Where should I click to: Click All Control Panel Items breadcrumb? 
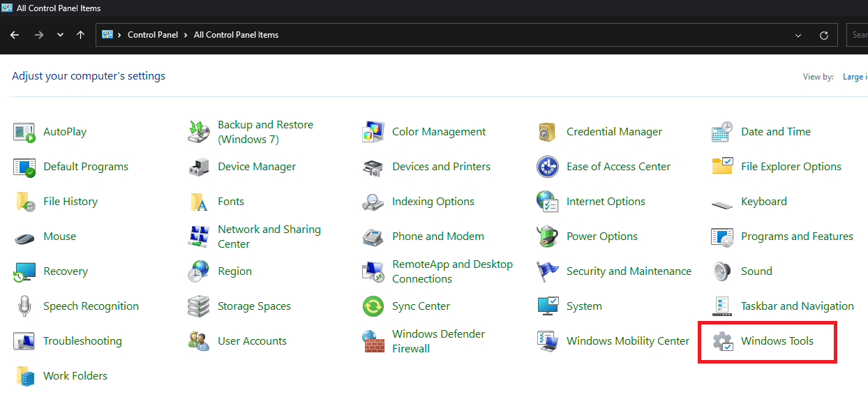pyautogui.click(x=236, y=35)
